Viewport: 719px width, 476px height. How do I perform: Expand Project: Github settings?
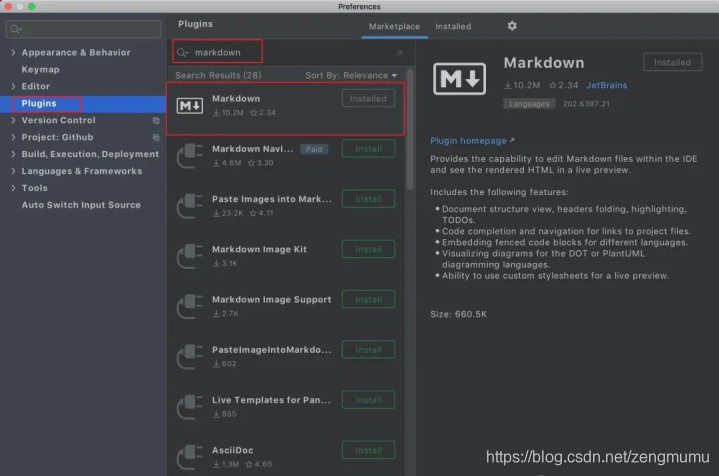pyautogui.click(x=13, y=137)
